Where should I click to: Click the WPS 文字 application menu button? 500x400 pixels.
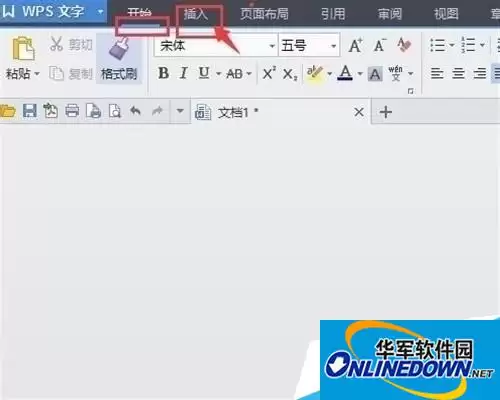(53, 12)
